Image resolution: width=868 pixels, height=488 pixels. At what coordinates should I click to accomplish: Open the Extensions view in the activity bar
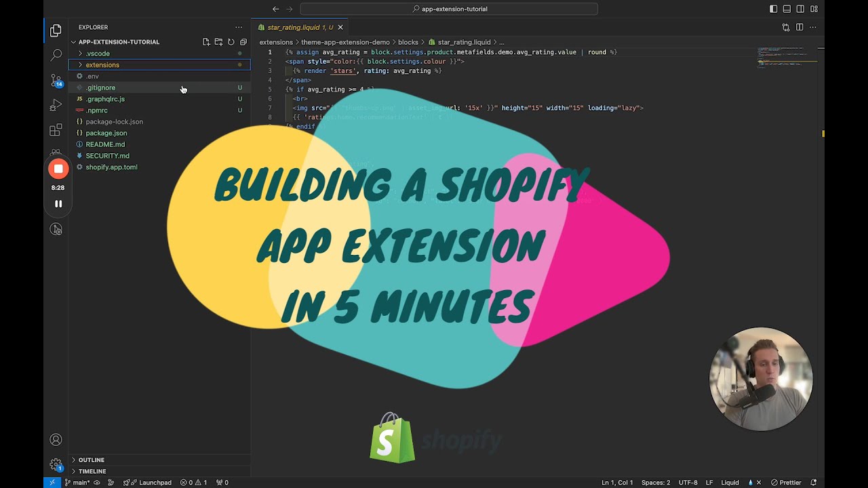(x=56, y=129)
